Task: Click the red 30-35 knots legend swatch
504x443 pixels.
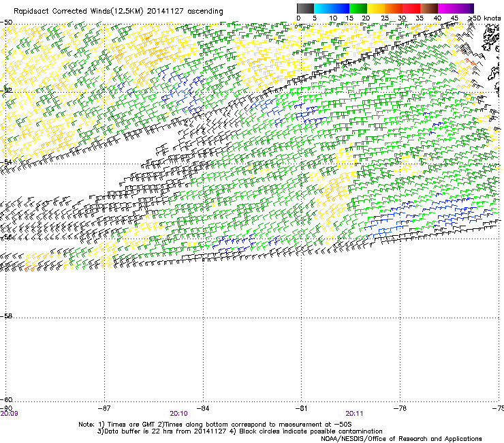Action: tap(411, 8)
